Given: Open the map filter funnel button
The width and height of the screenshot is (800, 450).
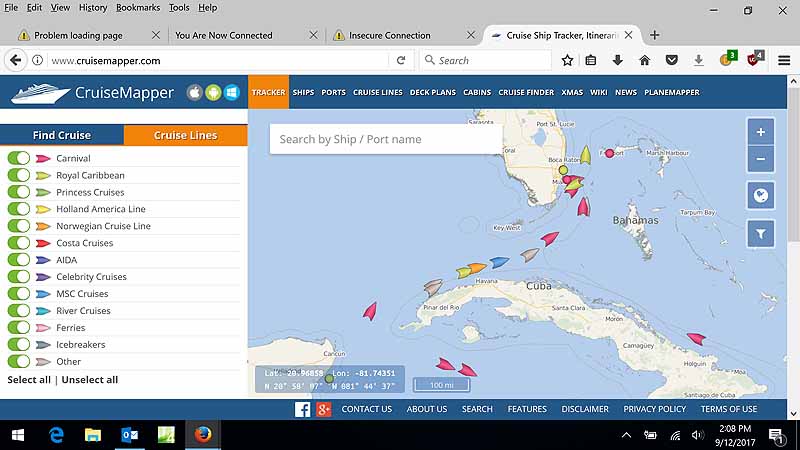Looking at the screenshot, I should (761, 234).
